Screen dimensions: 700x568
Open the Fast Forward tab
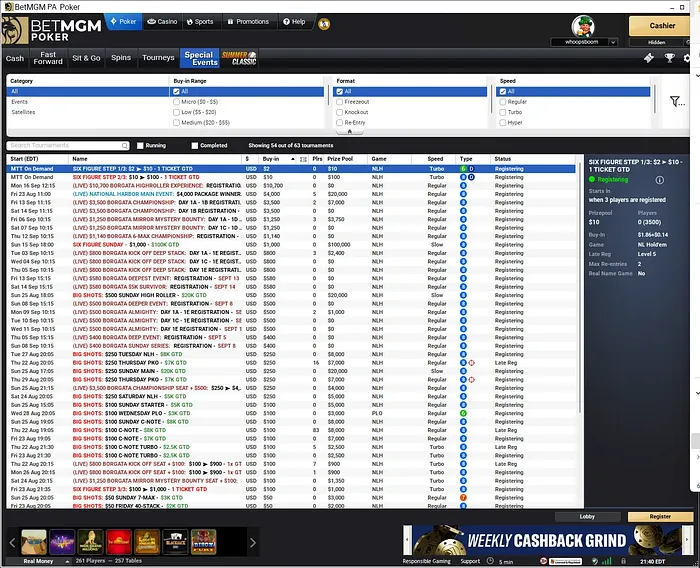click(x=48, y=58)
